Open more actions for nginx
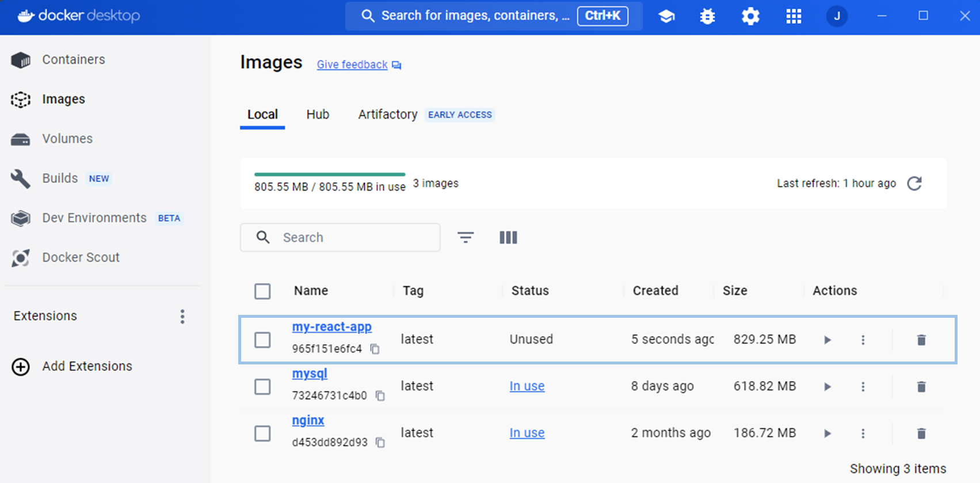Viewport: 980px width, 483px height. tap(863, 433)
